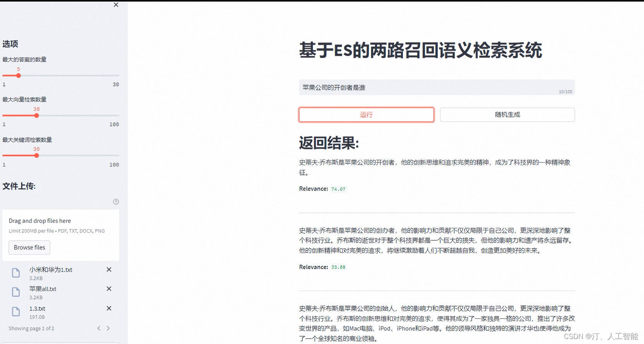This screenshot has width=644, height=344.
Task: Click the file icon beside 1.3.txt
Action: coord(16,311)
